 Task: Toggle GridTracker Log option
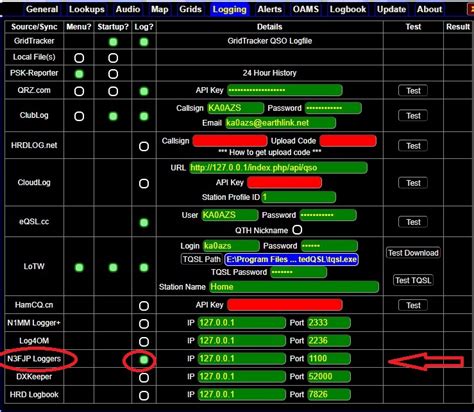click(144, 42)
